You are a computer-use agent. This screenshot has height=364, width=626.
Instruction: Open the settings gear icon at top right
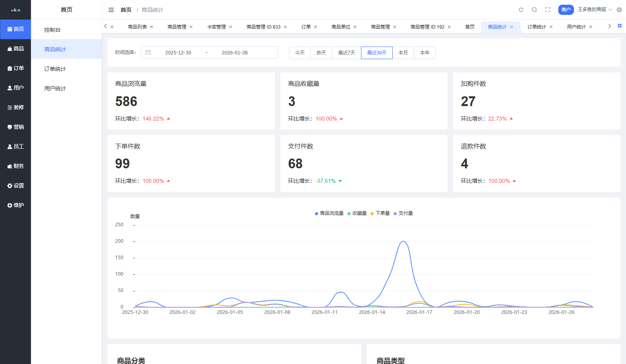pos(619,10)
